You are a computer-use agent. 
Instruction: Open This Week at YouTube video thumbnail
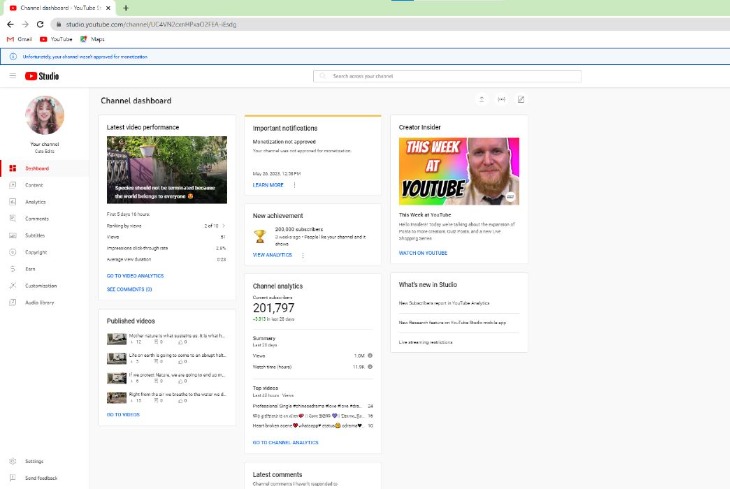click(459, 171)
